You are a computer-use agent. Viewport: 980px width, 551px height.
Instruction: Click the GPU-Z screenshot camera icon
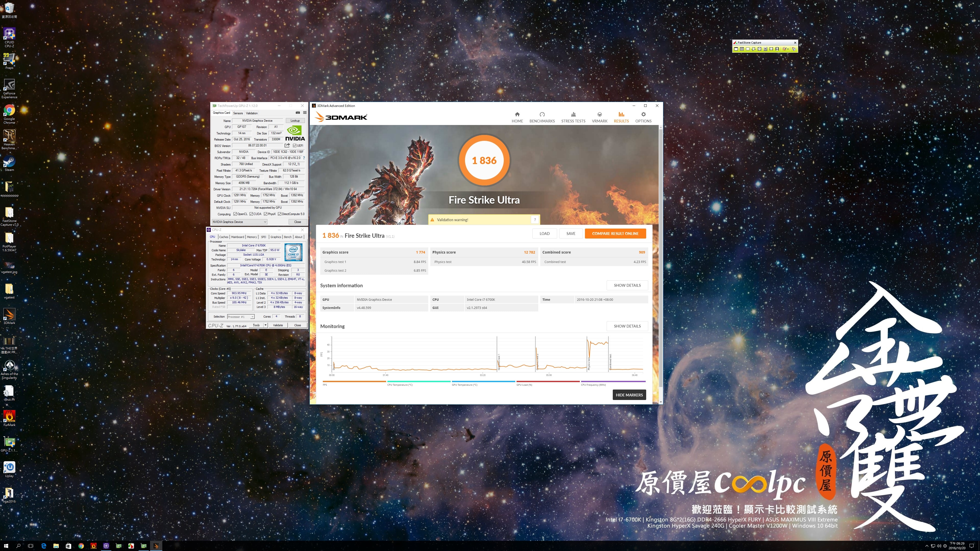298,112
